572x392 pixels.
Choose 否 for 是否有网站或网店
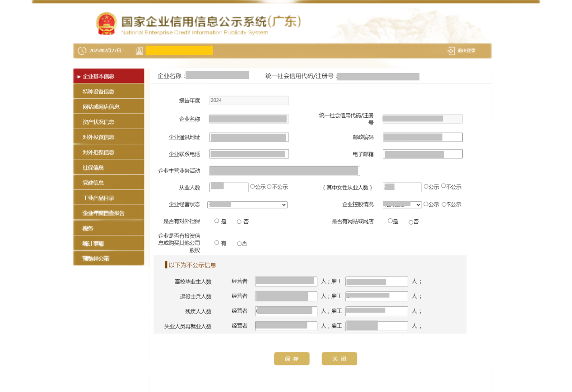411,222
